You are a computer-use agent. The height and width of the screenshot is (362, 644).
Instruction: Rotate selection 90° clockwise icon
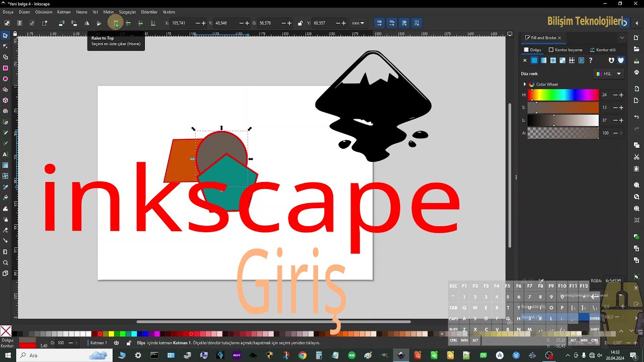[x=74, y=23]
